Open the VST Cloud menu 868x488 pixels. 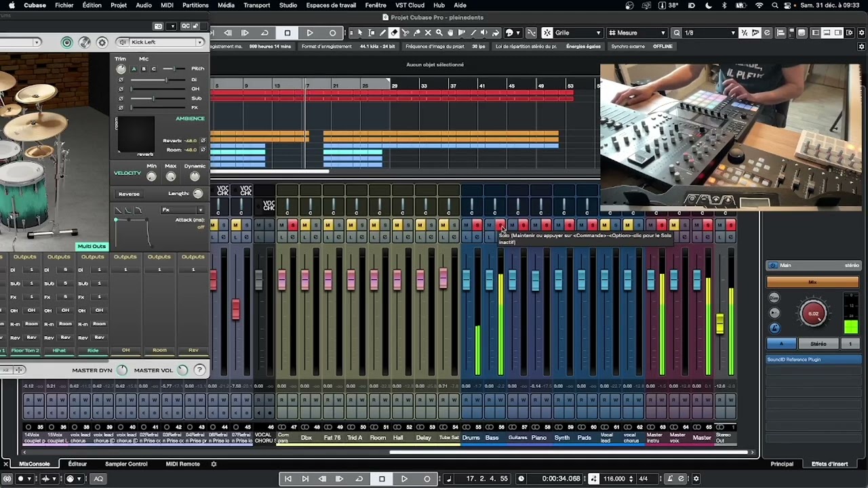point(410,5)
